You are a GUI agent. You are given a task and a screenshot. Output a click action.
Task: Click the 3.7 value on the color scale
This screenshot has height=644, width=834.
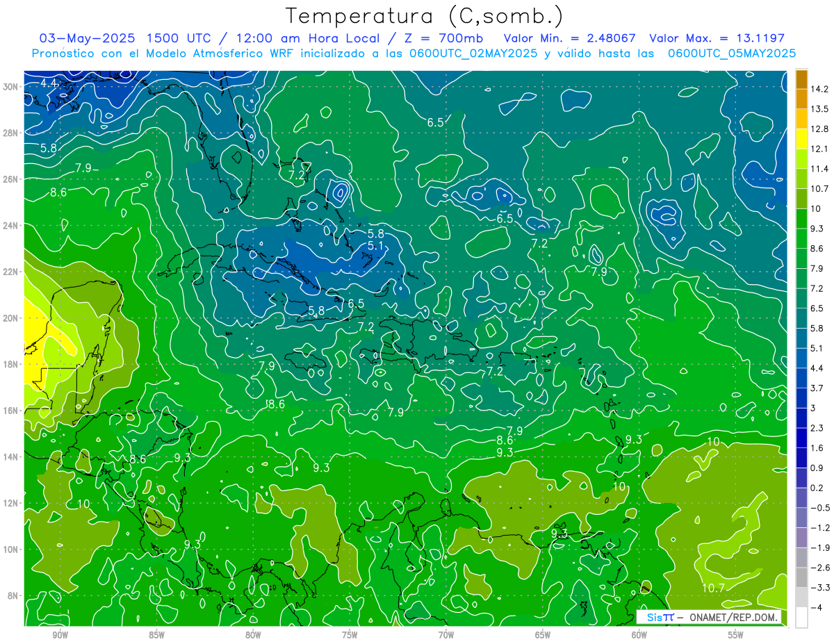point(817,388)
